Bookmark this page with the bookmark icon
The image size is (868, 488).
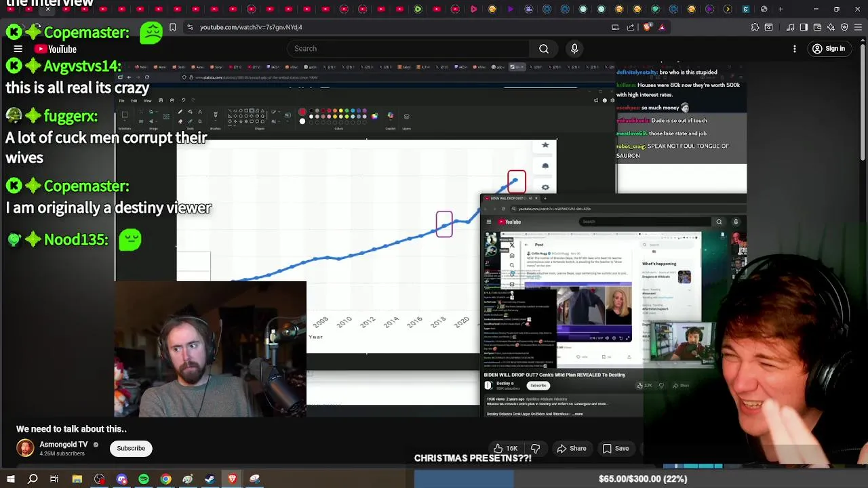coord(172,27)
